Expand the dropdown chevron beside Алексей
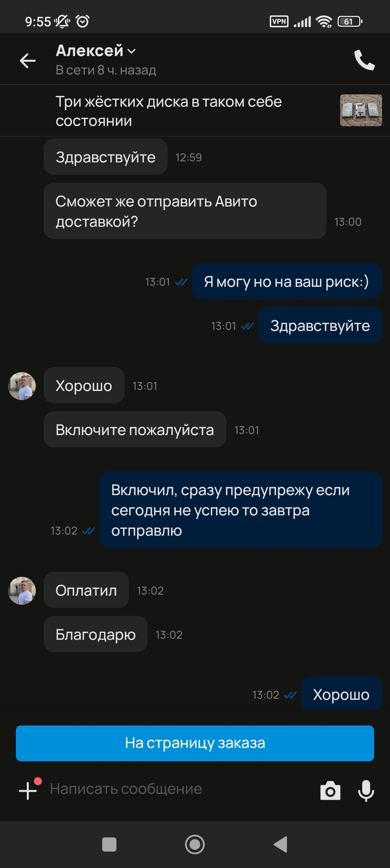The width and height of the screenshot is (390, 868). 131,51
